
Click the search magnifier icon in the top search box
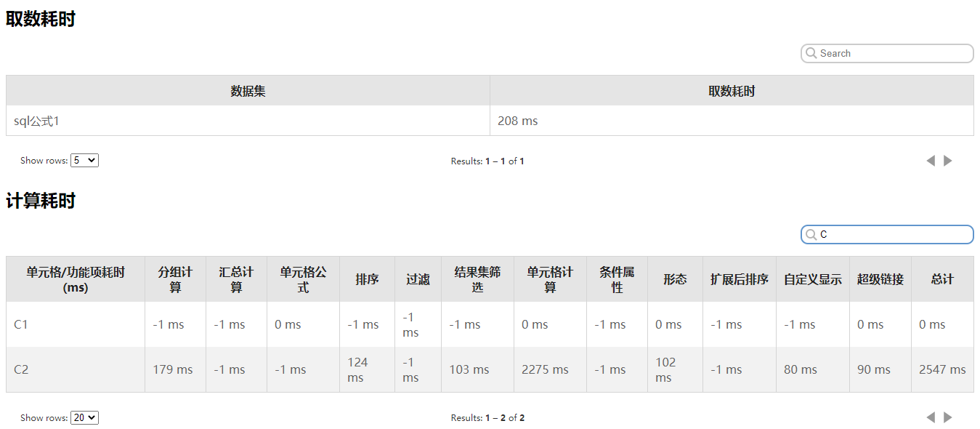(811, 53)
